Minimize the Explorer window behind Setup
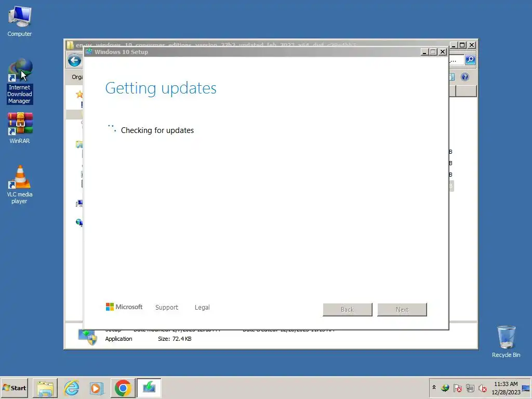The image size is (532, 399). pyautogui.click(x=454, y=45)
